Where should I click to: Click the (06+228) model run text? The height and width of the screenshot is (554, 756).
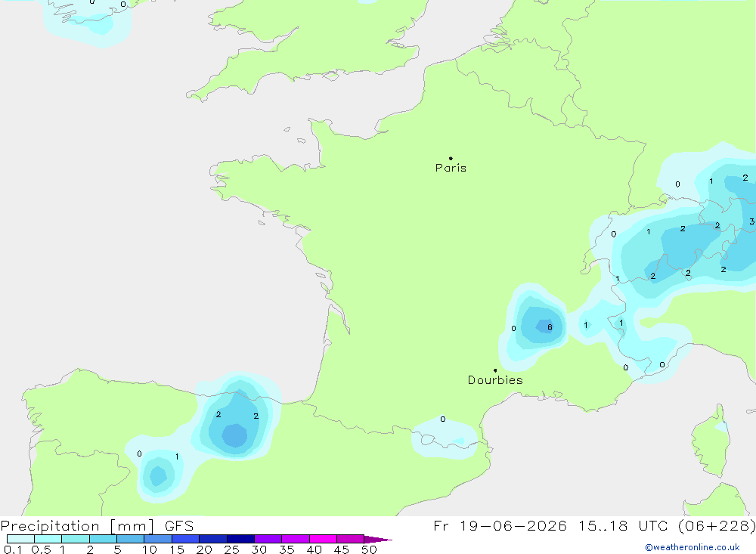coord(718,526)
